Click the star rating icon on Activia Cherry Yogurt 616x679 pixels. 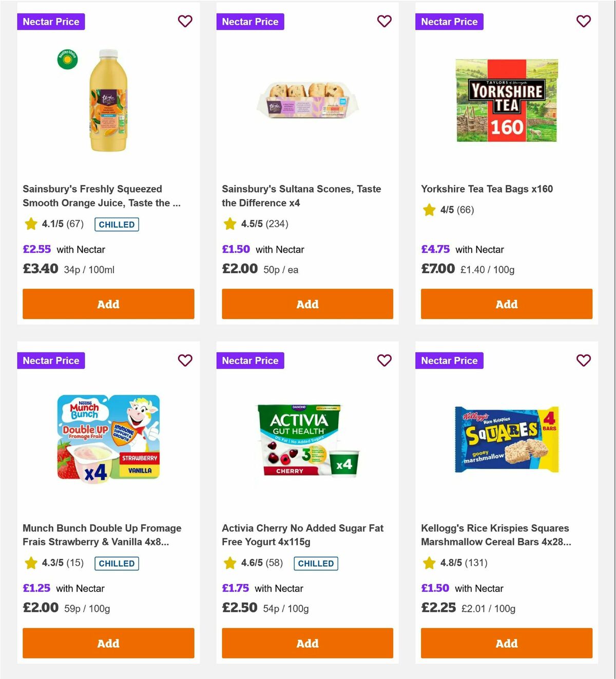click(x=229, y=563)
